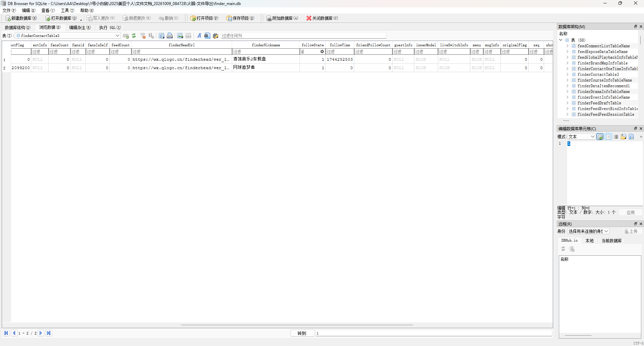
Task: Click the clear followState filter button
Action: tap(322, 52)
